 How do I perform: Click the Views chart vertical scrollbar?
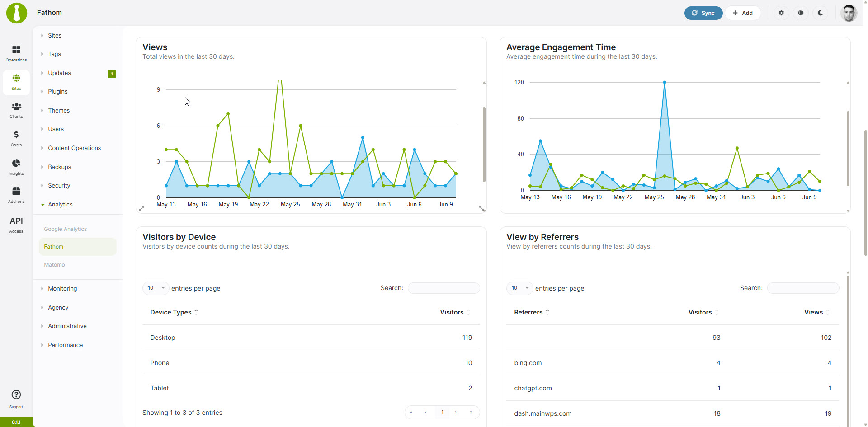click(484, 145)
